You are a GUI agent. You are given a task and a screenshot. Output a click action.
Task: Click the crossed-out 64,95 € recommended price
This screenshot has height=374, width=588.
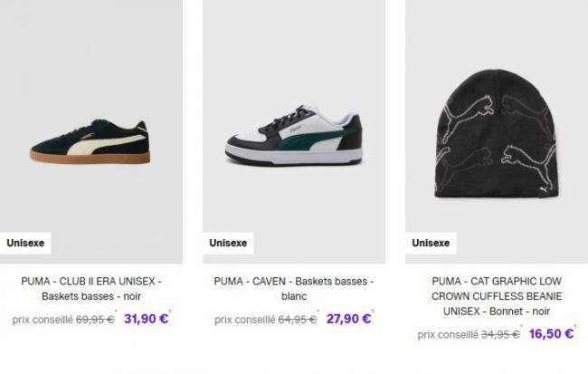click(x=298, y=320)
